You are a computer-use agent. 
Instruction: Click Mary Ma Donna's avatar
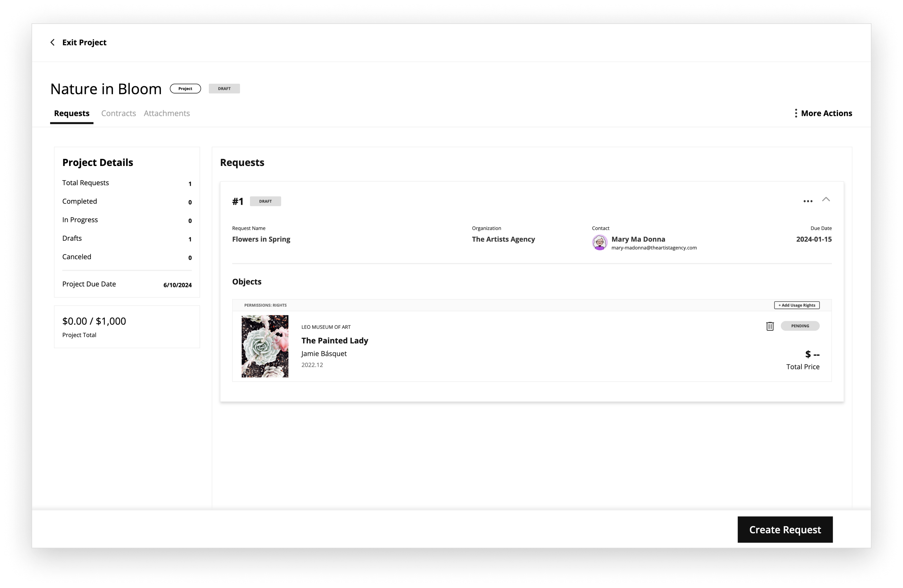(x=599, y=243)
